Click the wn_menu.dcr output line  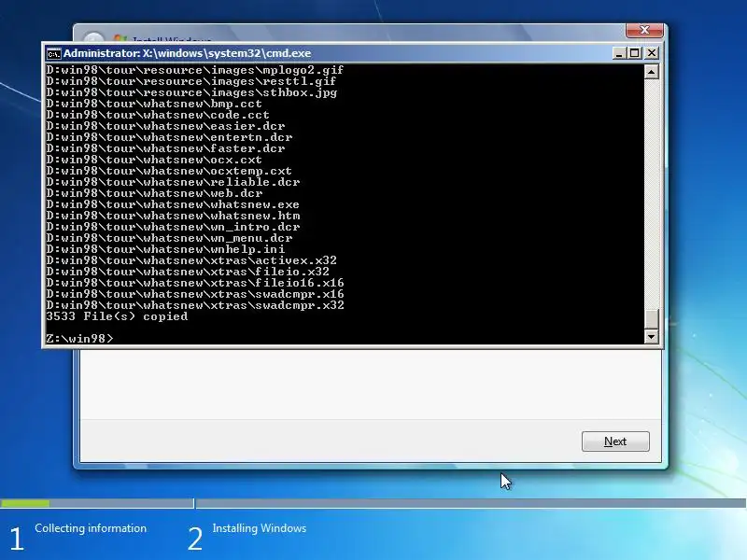(x=169, y=238)
